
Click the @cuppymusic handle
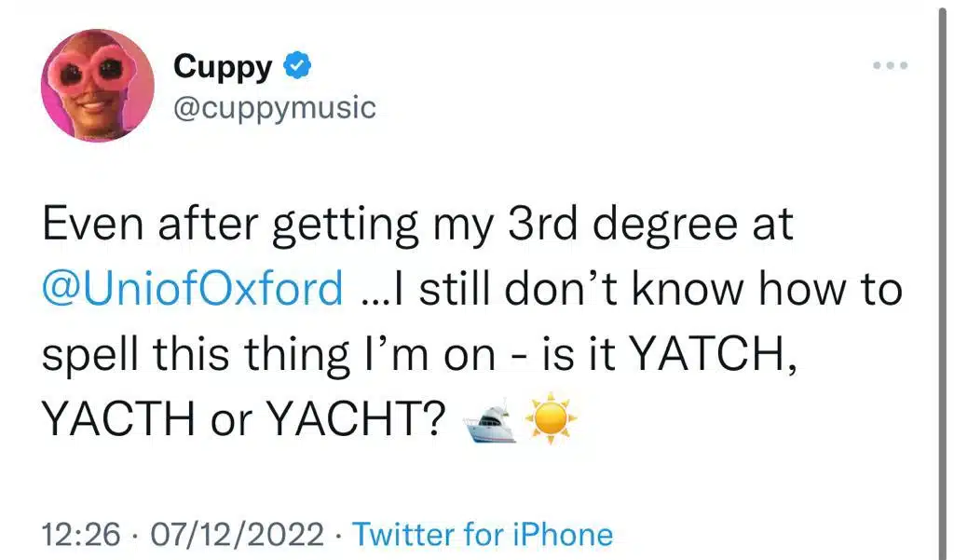point(274,106)
